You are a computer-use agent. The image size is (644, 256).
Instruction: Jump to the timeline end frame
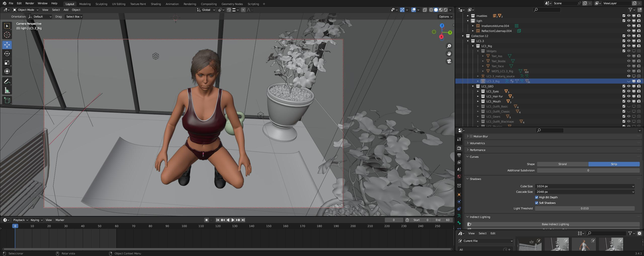pos(243,220)
